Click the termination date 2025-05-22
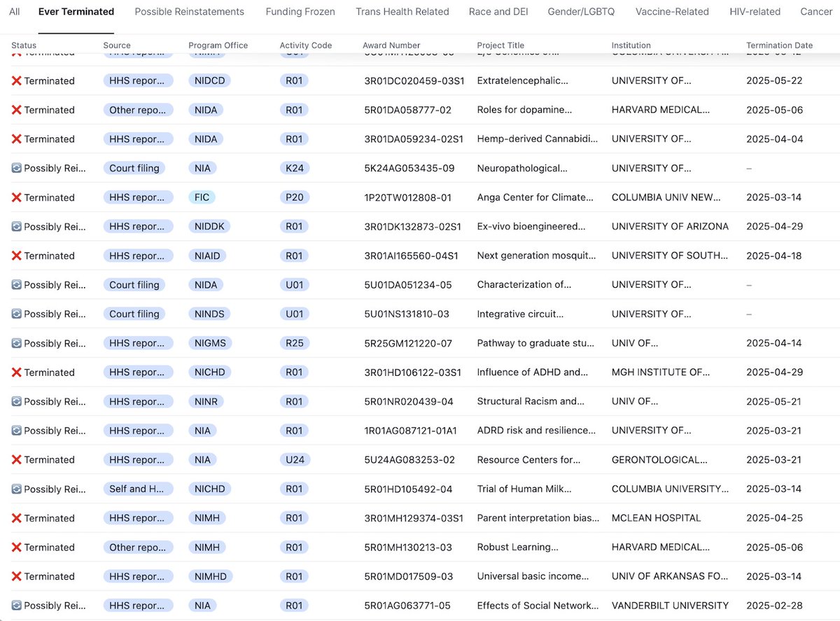Image resolution: width=840 pixels, height=621 pixels. coord(774,81)
